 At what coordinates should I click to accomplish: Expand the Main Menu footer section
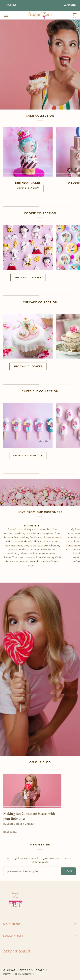point(40,924)
